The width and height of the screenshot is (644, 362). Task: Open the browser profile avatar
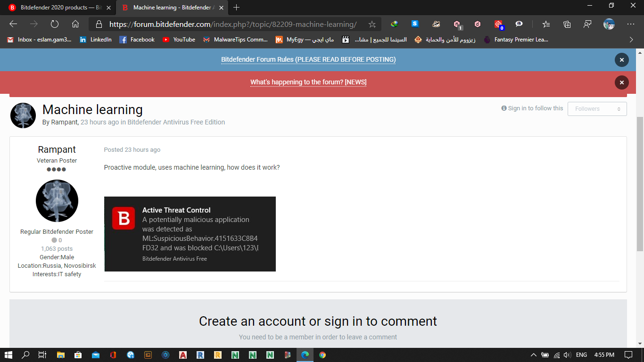(609, 24)
